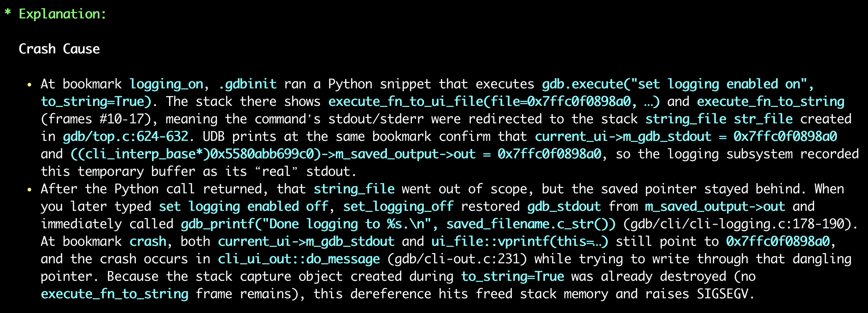Click the m_saved_output->out text in second bullet
This screenshot has height=313, width=868.
point(715,207)
